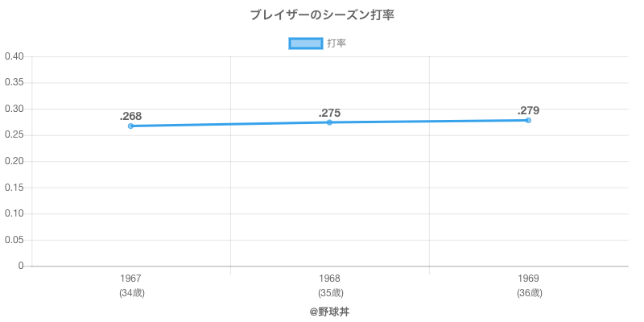Click the .279 value label

(x=528, y=110)
